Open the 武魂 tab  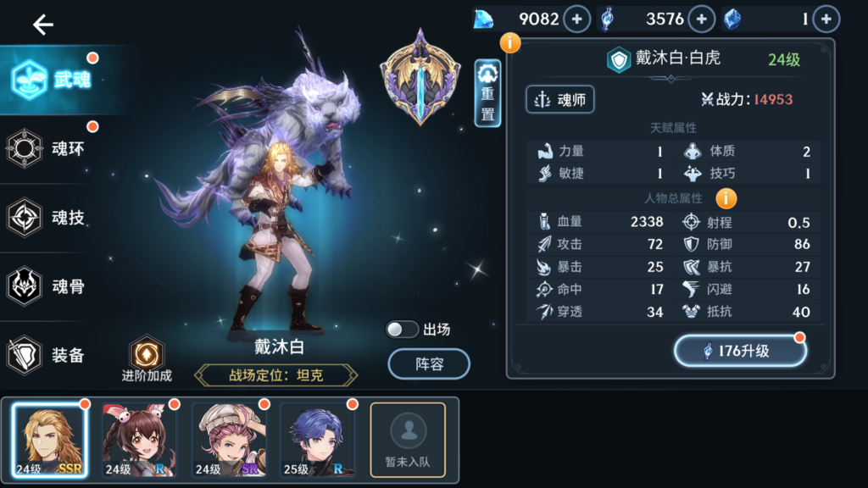coord(52,80)
